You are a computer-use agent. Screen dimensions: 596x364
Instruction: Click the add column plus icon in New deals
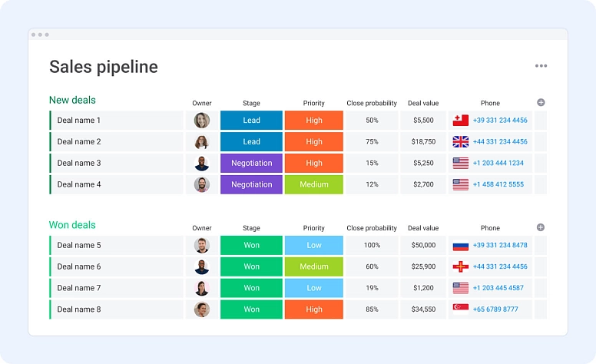pyautogui.click(x=541, y=102)
